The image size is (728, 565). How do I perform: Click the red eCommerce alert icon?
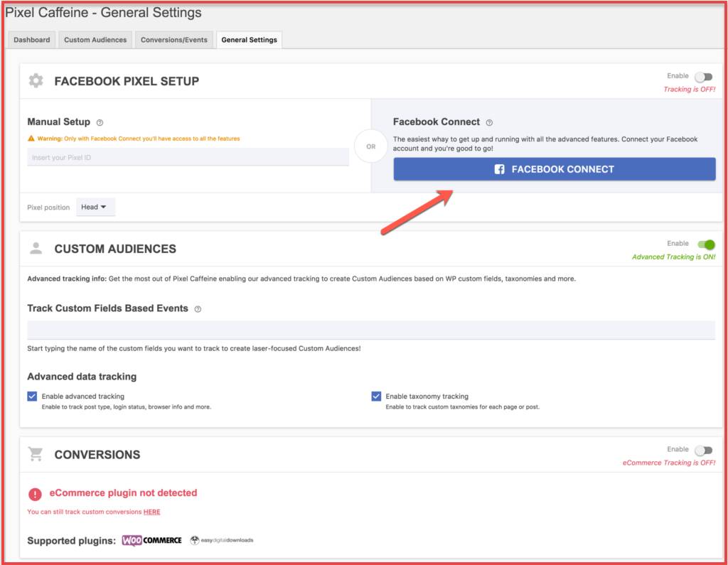pos(35,494)
